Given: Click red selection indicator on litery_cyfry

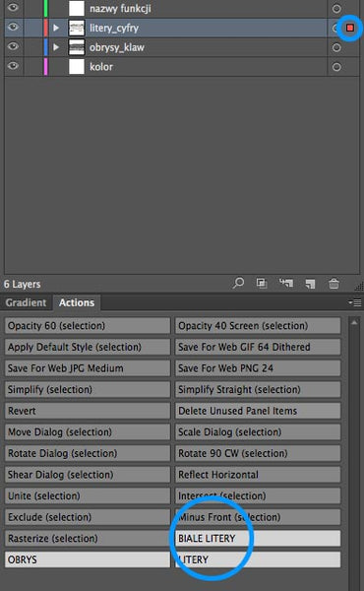Looking at the screenshot, I should pyautogui.click(x=350, y=28).
